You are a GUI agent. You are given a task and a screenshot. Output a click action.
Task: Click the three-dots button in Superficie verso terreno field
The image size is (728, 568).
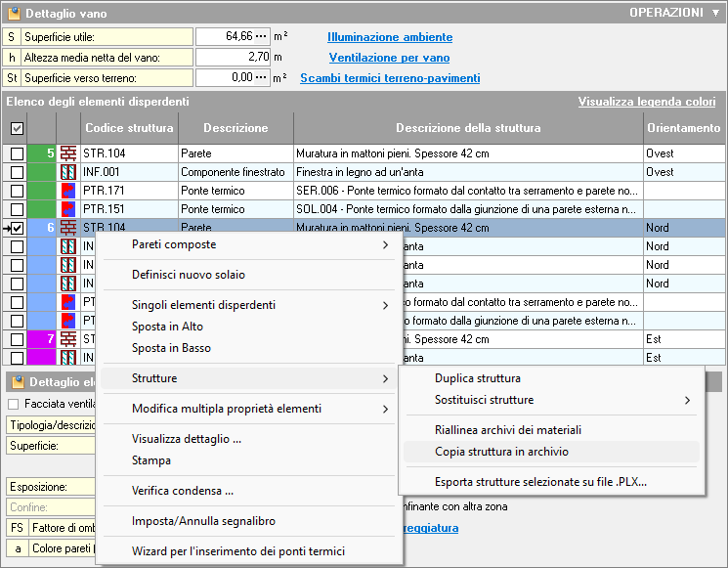click(260, 77)
